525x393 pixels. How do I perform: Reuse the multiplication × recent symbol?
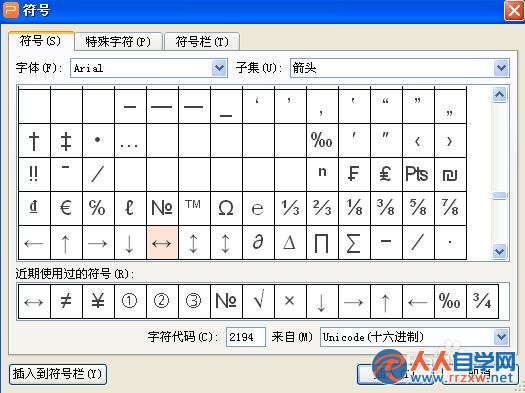click(290, 301)
